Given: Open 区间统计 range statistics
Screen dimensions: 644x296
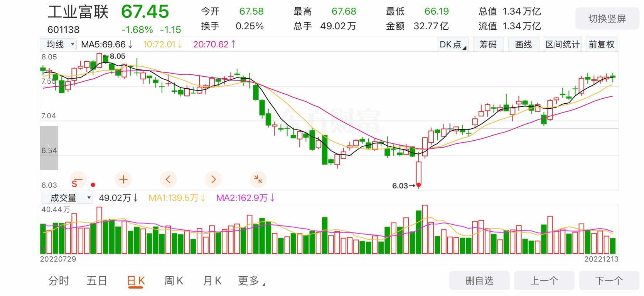Looking at the screenshot, I should coord(562,44).
